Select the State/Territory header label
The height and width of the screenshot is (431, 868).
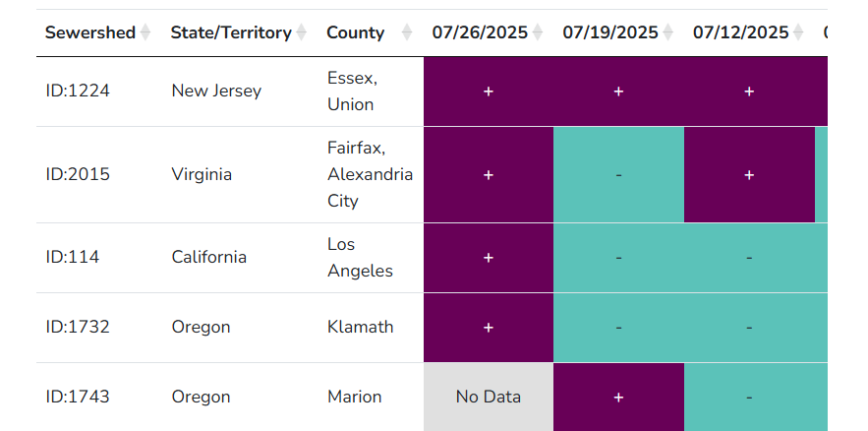click(x=231, y=32)
